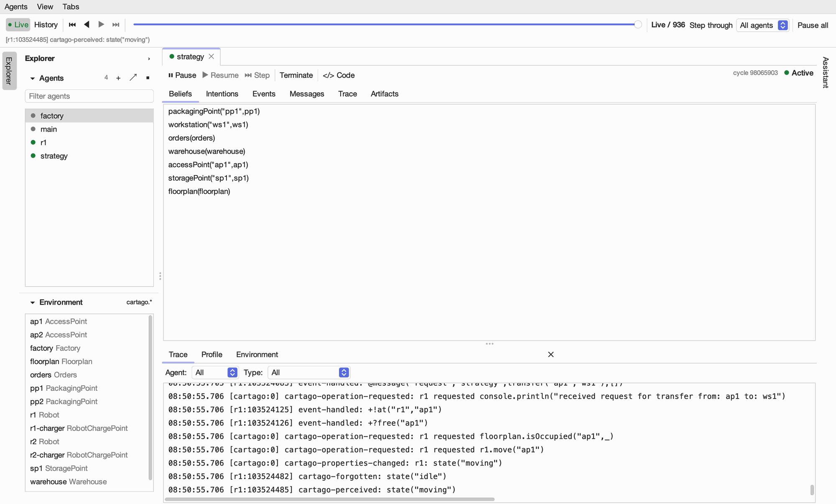
Task: Terminate the strategy agent
Action: [x=296, y=75]
